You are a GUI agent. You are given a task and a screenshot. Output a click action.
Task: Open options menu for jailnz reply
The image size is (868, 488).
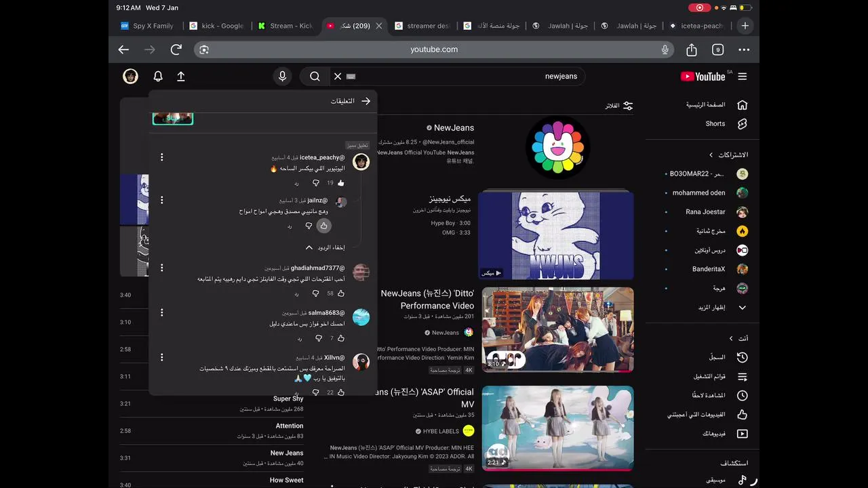pyautogui.click(x=161, y=200)
